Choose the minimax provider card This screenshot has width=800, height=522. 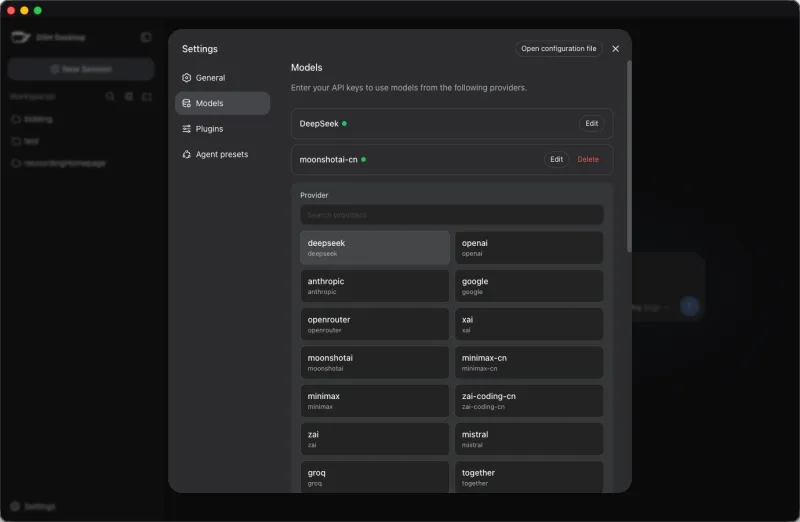tap(374, 401)
